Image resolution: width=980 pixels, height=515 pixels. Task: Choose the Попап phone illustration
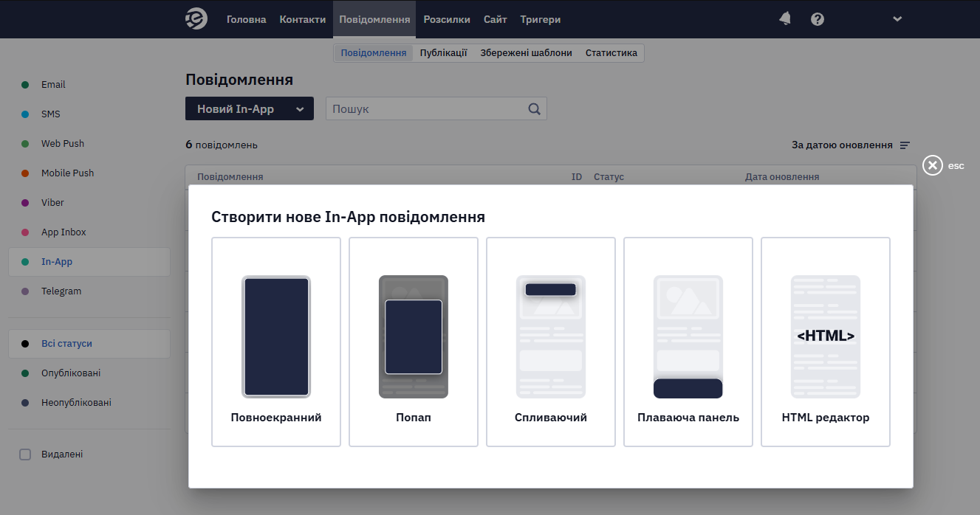click(x=414, y=336)
